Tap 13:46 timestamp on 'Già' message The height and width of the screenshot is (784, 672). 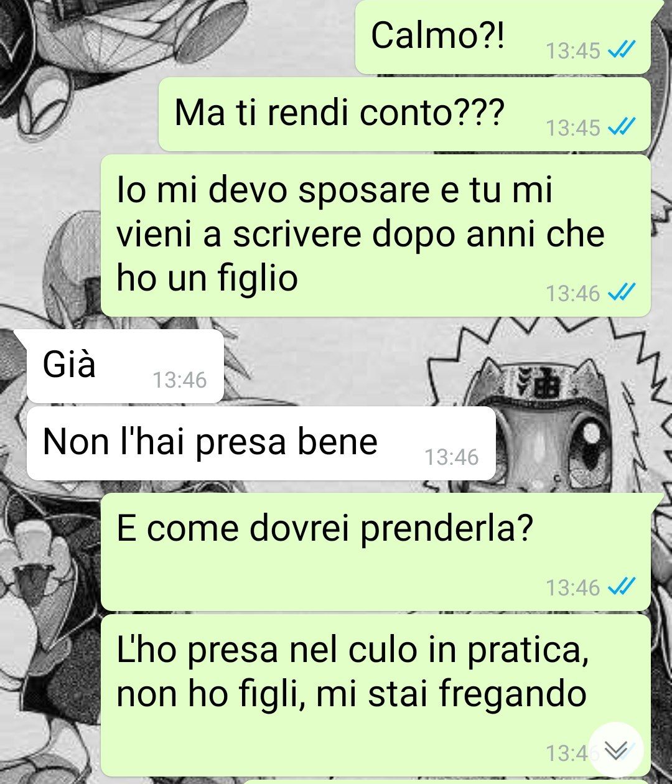coord(180,380)
